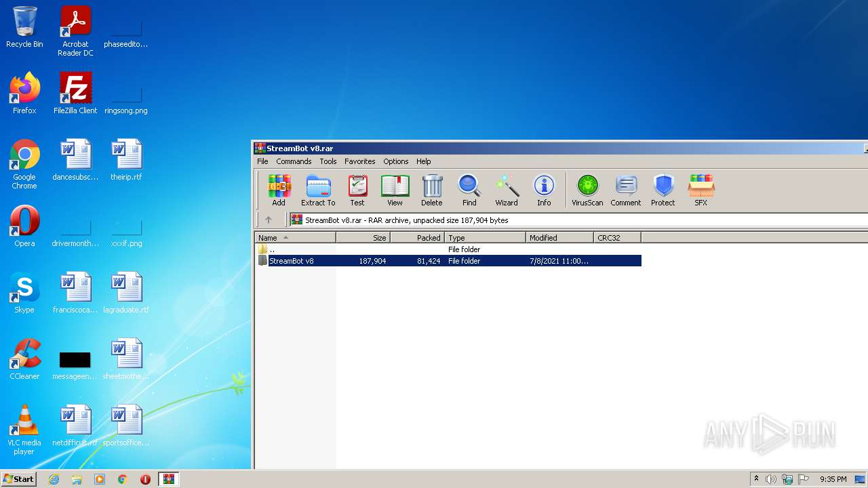Click the 9:35 PM taskbar clock
This screenshot has width=868, height=488.
click(x=833, y=479)
